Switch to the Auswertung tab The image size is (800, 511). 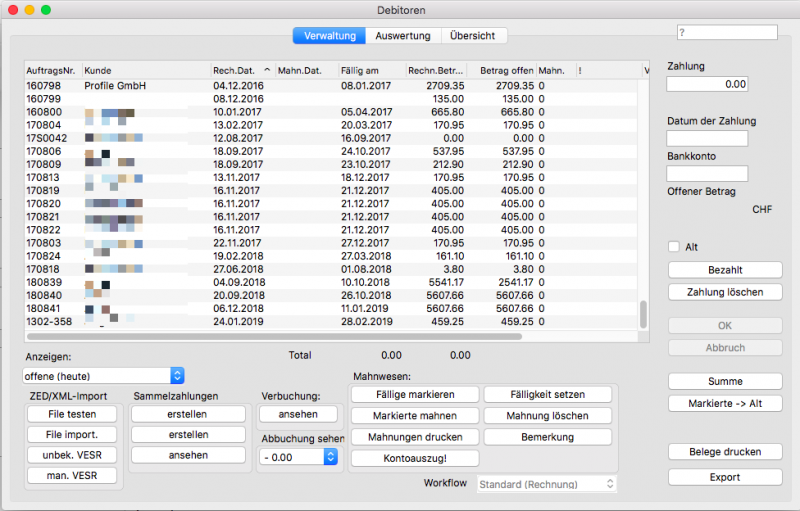[403, 36]
